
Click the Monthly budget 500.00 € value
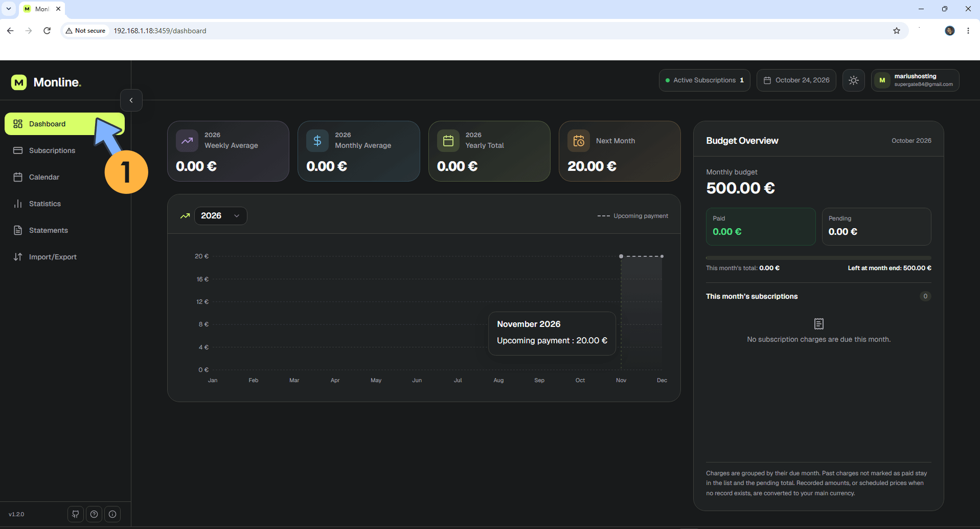pyautogui.click(x=740, y=188)
